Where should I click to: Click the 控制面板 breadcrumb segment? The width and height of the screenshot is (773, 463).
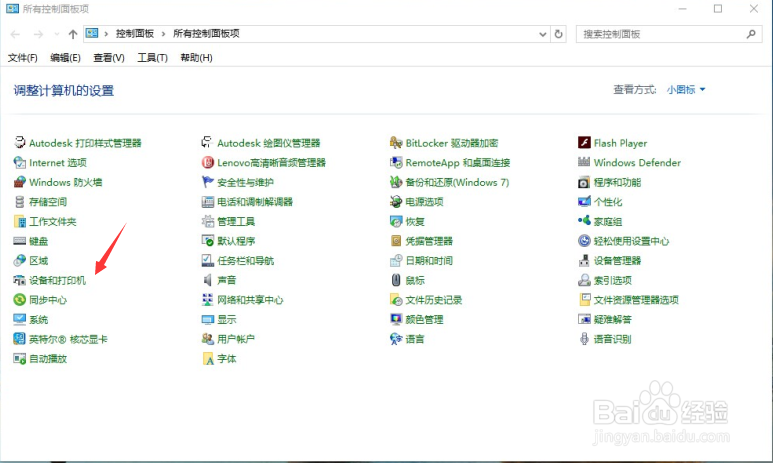(135, 34)
